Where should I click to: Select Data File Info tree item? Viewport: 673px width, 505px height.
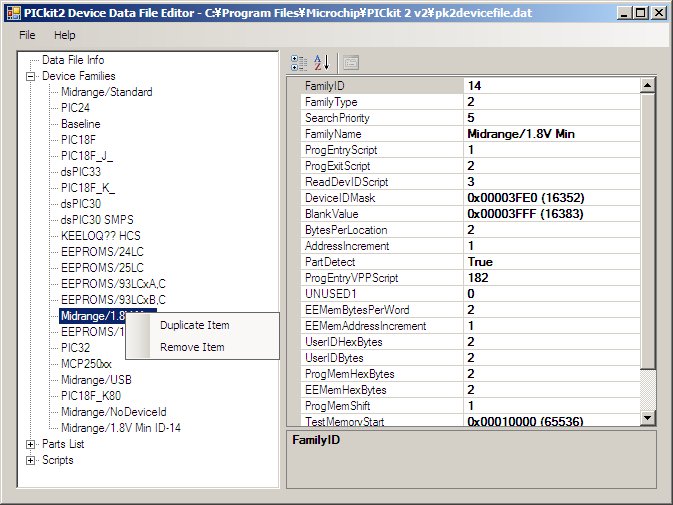(73, 60)
